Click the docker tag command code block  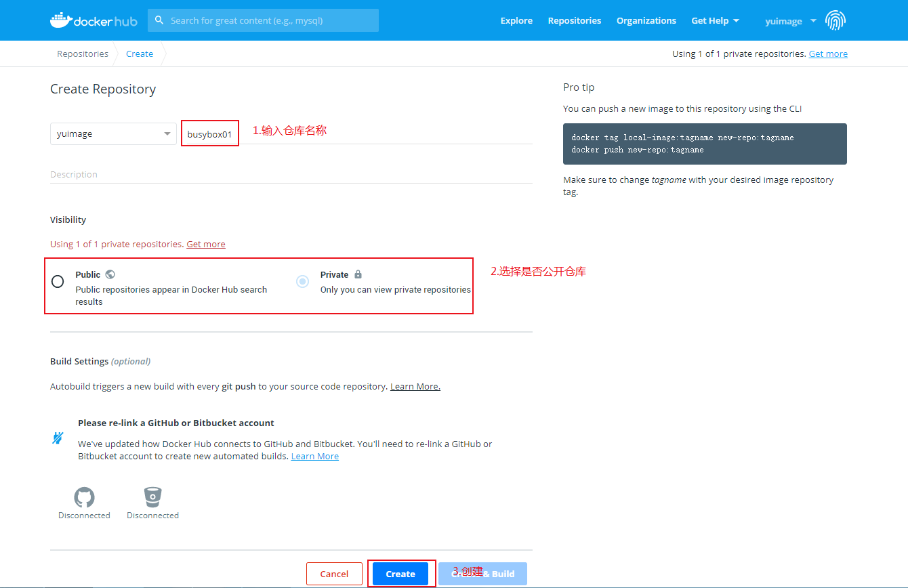coord(705,144)
